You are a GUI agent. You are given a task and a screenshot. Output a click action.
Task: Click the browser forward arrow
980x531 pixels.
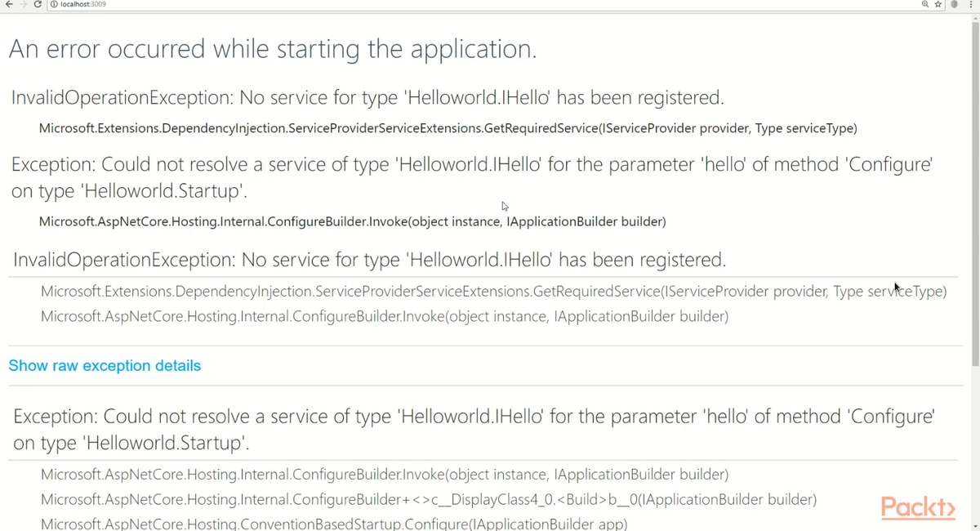click(x=23, y=5)
